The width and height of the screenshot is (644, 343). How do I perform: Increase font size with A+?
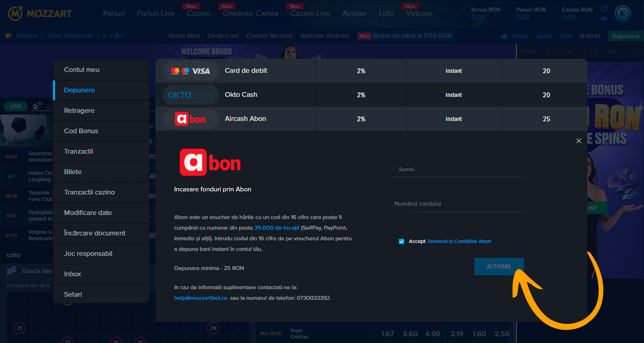(119, 36)
